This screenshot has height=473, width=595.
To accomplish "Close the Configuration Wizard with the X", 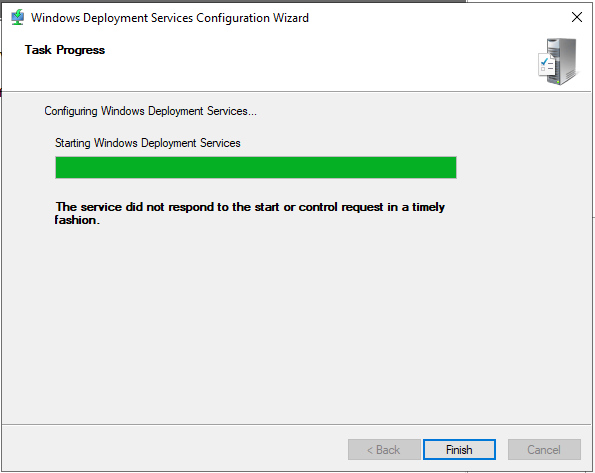I will tap(577, 17).
